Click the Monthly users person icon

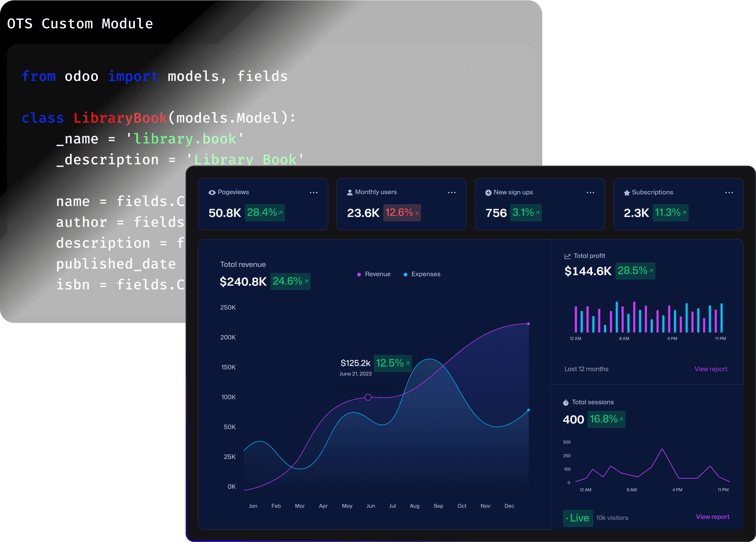(350, 192)
